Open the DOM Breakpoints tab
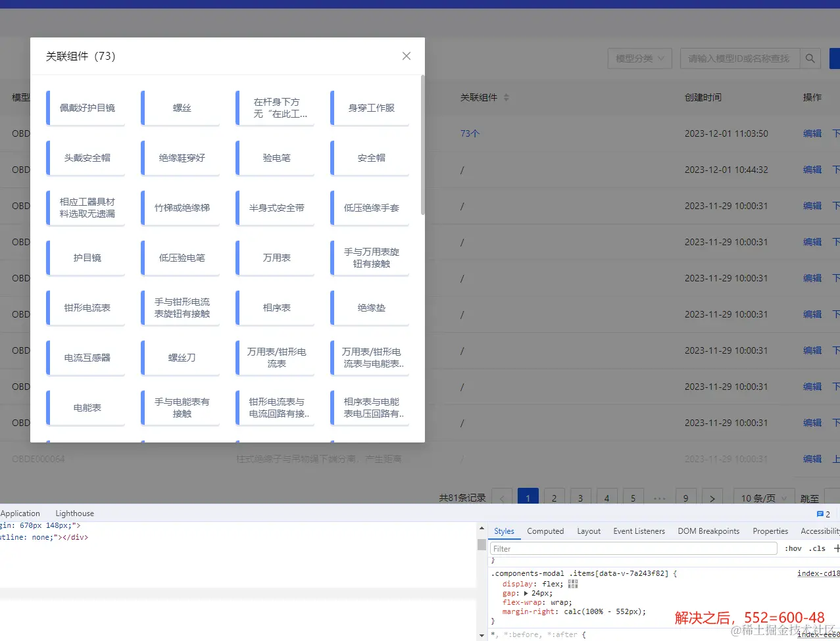 click(x=708, y=531)
